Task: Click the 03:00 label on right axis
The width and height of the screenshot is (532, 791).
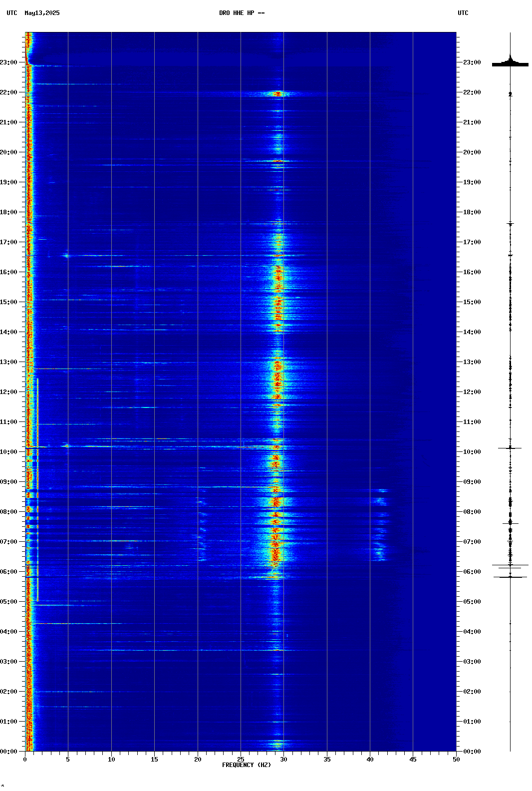Action: pyautogui.click(x=472, y=662)
